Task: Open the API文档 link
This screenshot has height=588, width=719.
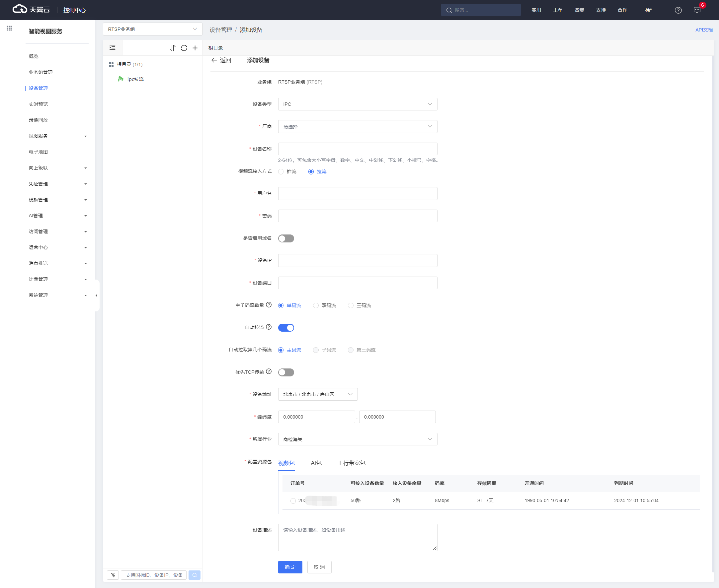Action: (704, 30)
